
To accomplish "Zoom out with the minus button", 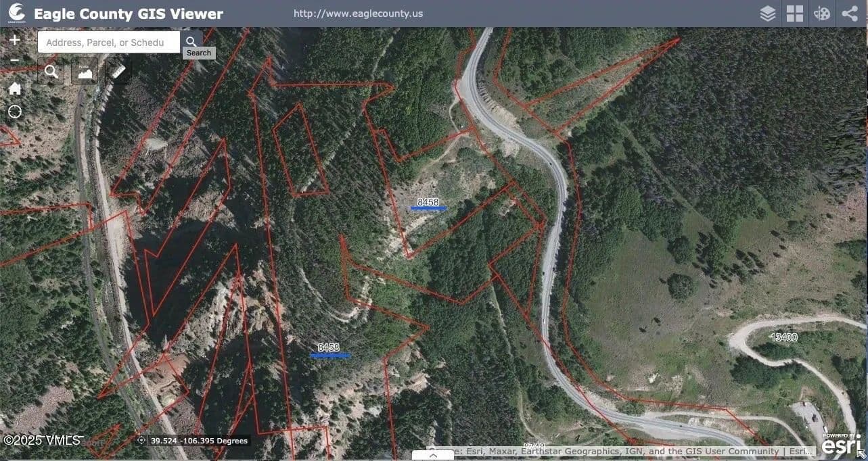I will coord(14,61).
